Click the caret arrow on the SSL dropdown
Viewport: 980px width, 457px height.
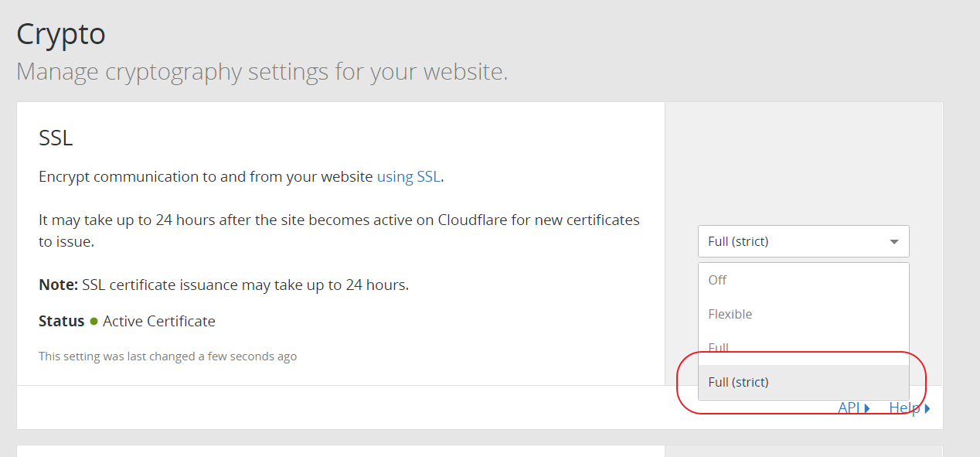coord(894,242)
